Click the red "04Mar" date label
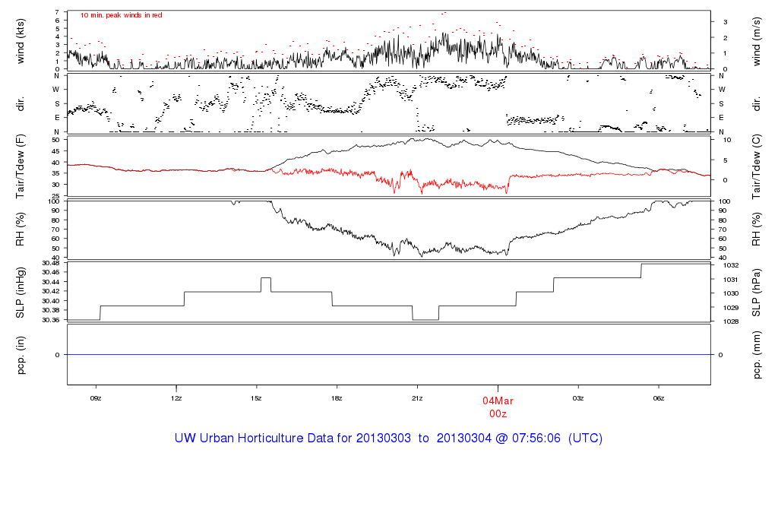 [498, 401]
